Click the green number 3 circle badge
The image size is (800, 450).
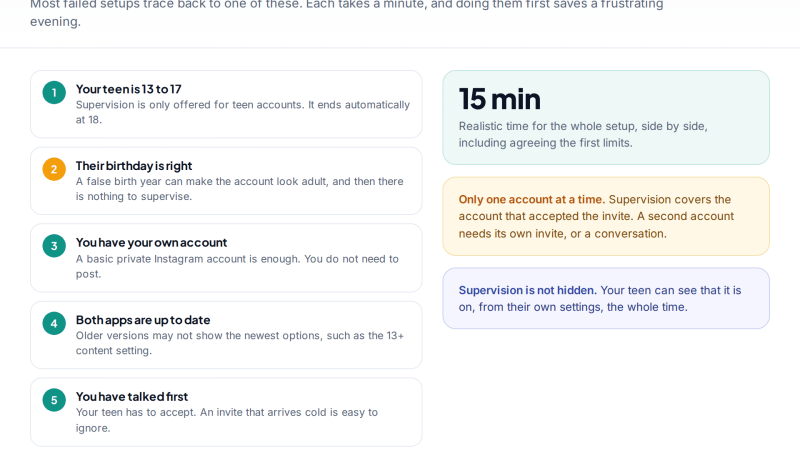[54, 246]
